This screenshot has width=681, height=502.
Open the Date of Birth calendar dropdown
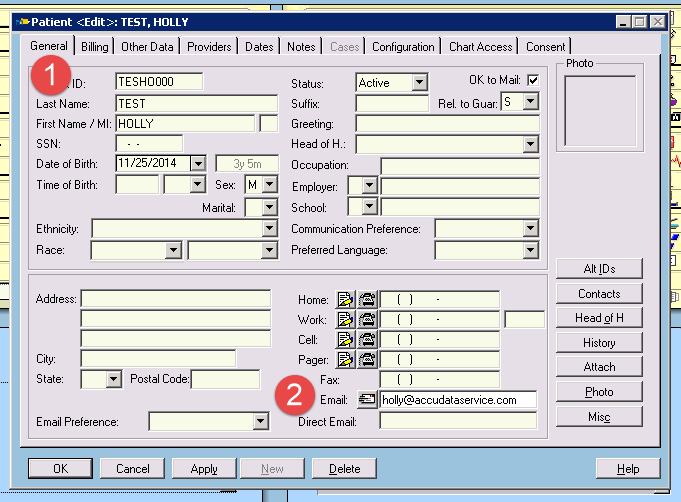pyautogui.click(x=197, y=162)
